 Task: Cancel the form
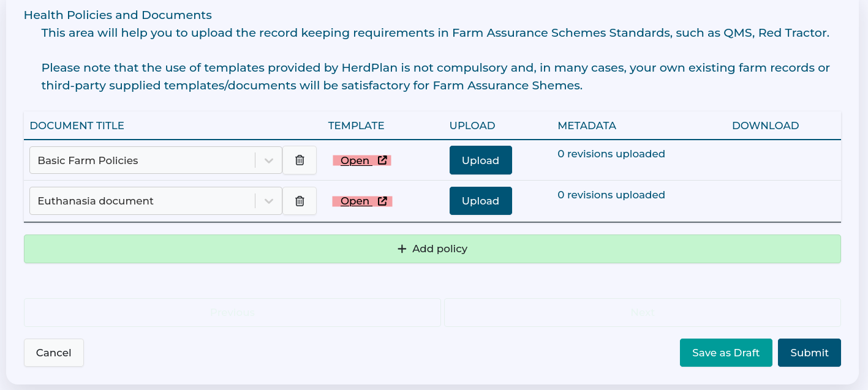pyautogui.click(x=54, y=353)
